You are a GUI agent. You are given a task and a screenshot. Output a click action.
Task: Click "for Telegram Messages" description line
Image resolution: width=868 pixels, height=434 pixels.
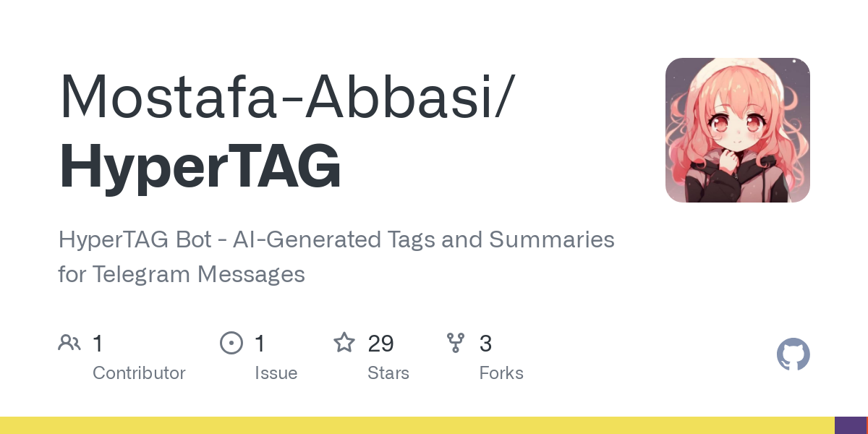click(x=182, y=275)
